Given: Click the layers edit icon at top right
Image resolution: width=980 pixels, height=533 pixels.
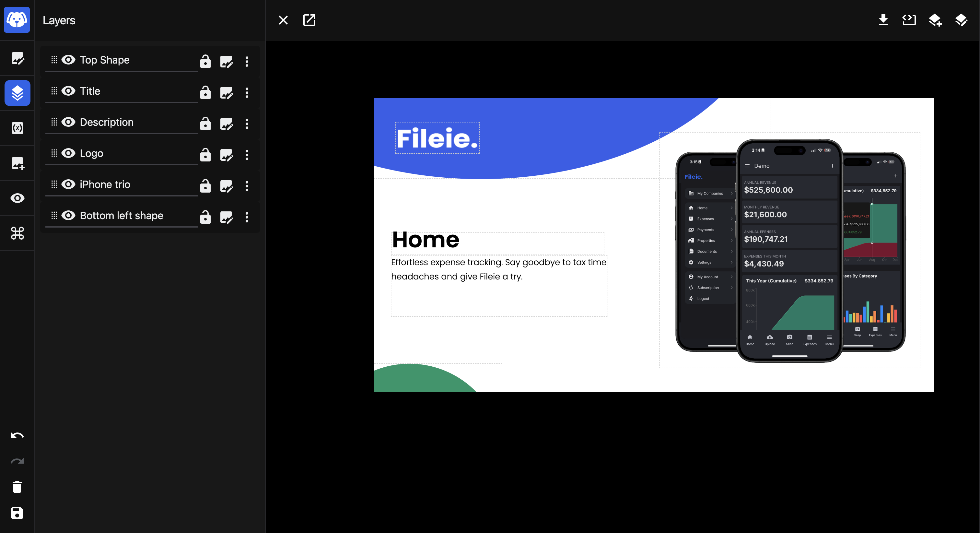Looking at the screenshot, I should [961, 20].
